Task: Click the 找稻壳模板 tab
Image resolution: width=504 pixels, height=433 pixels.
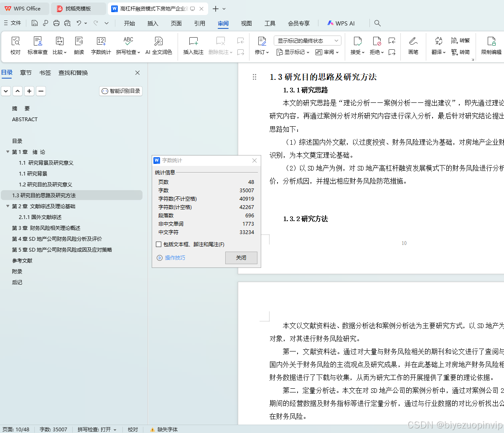Action: (x=78, y=9)
